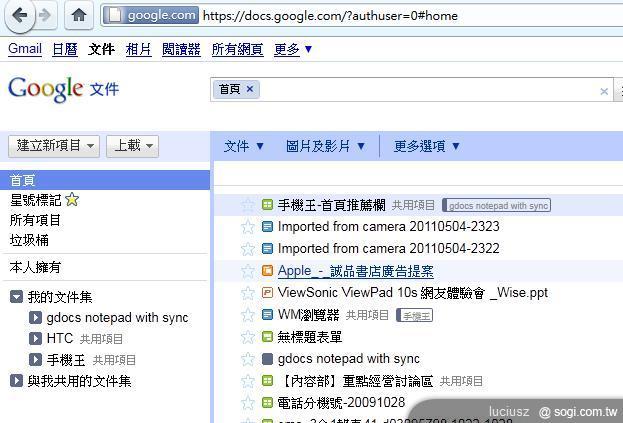Click the gdocs notepad with sync tag label

click(x=496, y=205)
